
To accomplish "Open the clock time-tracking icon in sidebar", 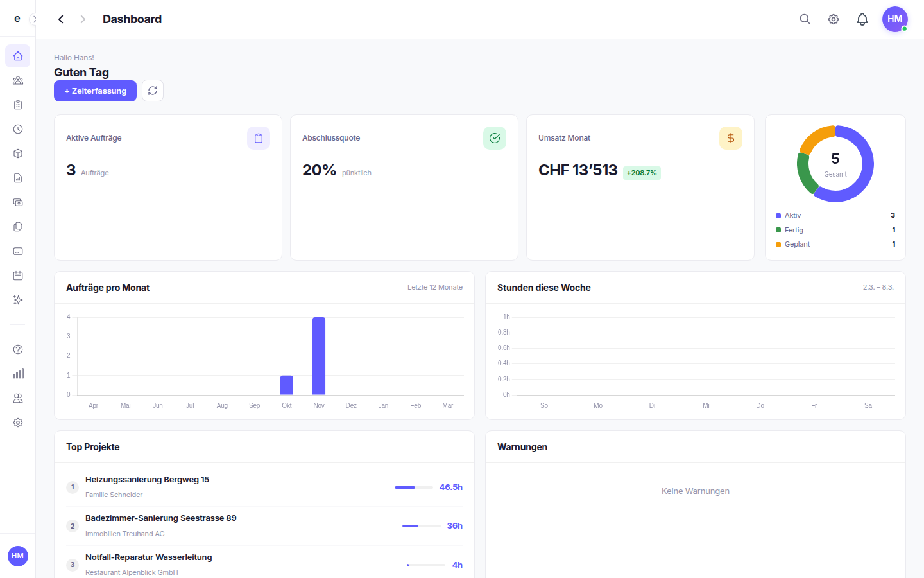I will [x=18, y=129].
